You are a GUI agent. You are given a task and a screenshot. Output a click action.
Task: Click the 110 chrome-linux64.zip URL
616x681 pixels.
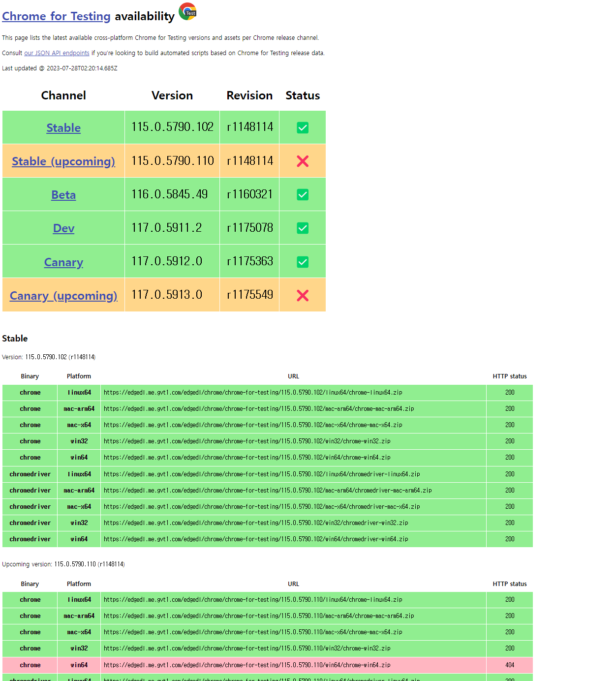click(x=253, y=600)
